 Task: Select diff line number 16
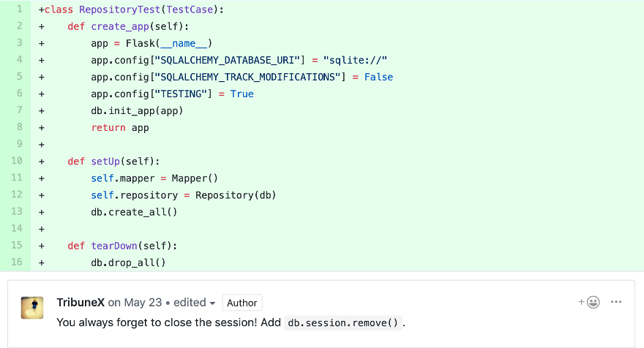[x=18, y=262]
